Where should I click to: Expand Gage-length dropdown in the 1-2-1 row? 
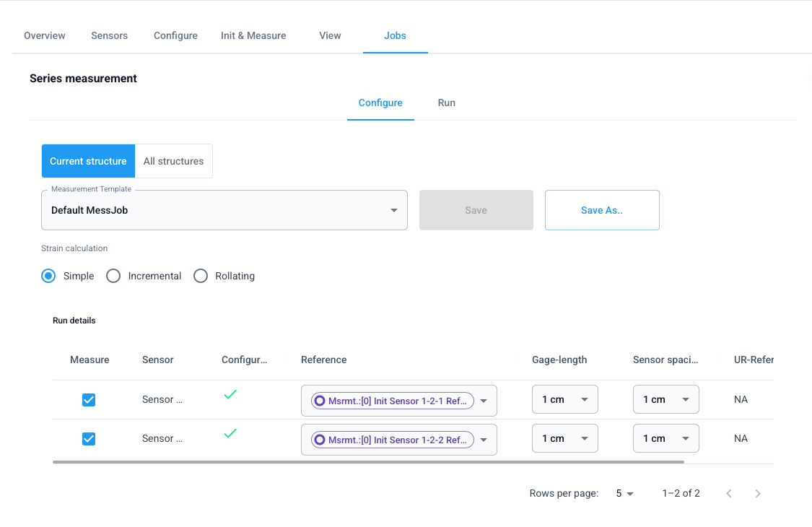point(565,399)
